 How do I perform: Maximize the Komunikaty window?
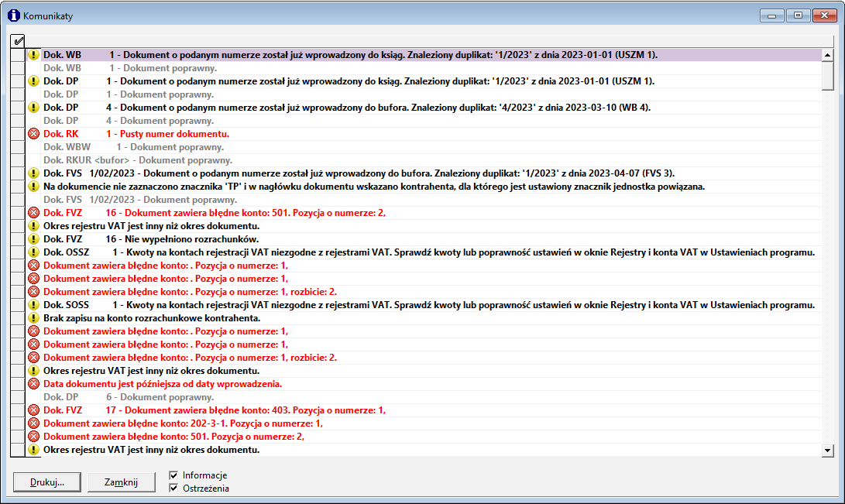pos(798,15)
